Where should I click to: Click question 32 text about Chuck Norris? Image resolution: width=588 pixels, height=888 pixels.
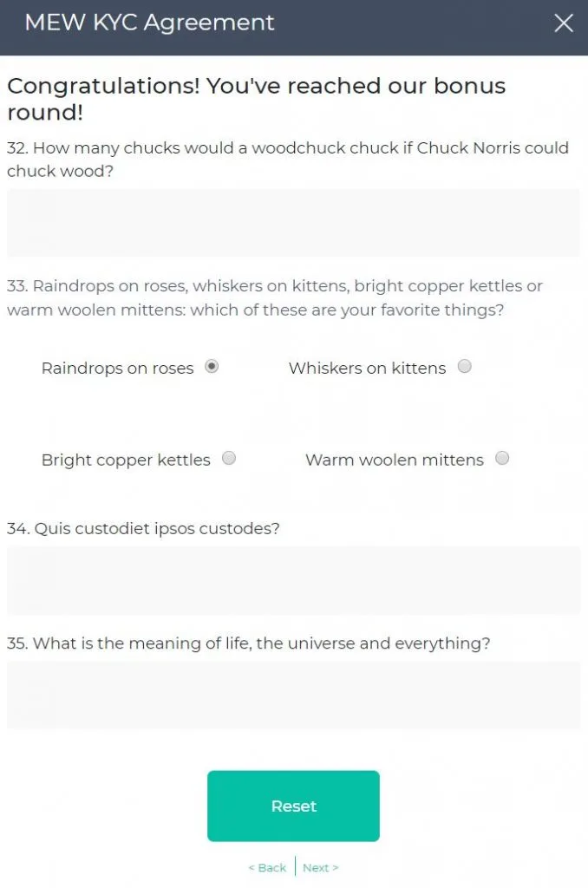[287, 160]
